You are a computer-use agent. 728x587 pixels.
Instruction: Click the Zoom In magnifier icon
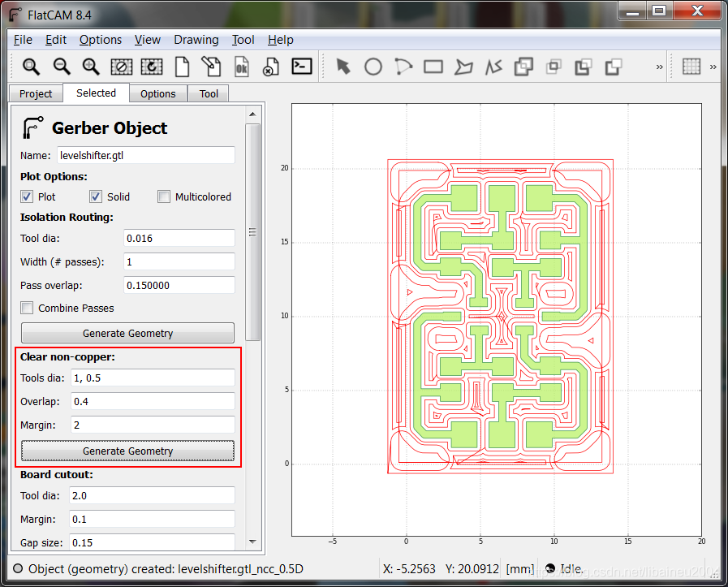(x=91, y=67)
